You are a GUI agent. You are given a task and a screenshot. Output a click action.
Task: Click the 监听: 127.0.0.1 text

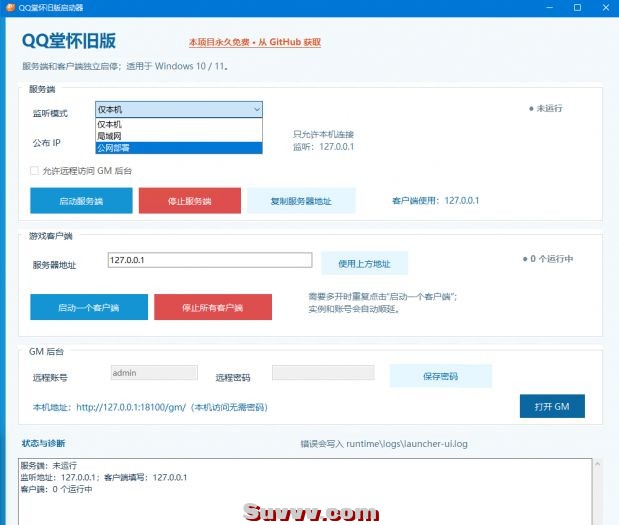click(323, 147)
